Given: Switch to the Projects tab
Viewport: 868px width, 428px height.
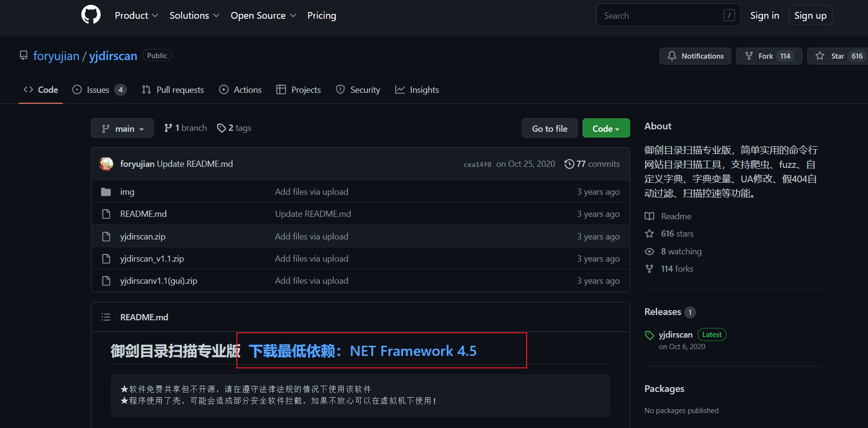Looking at the screenshot, I should [x=298, y=89].
